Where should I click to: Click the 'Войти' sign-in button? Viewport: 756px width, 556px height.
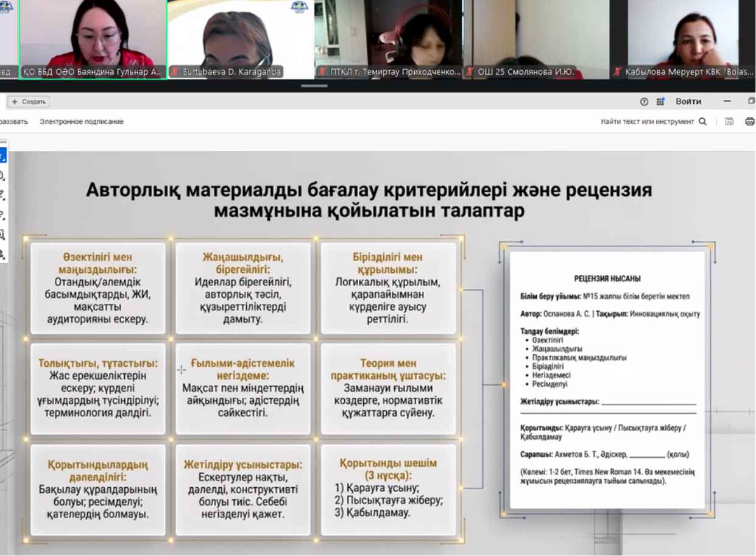pos(688,102)
